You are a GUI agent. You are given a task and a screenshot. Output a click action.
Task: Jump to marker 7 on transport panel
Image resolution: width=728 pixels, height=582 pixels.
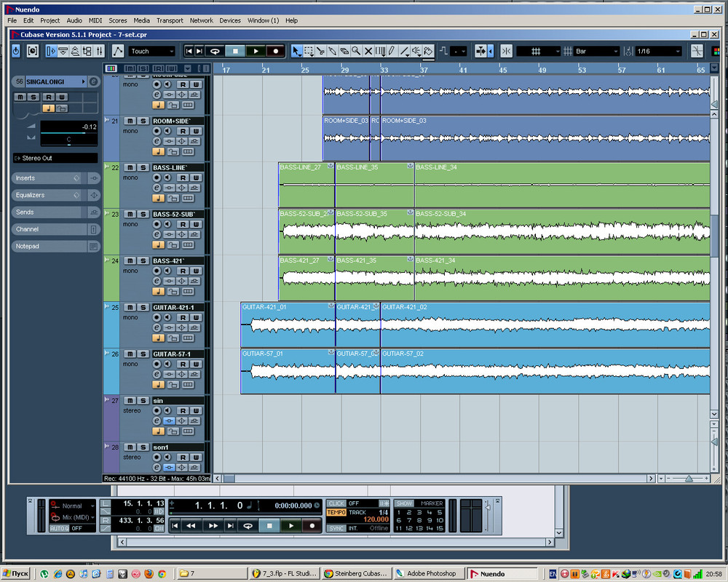(x=409, y=520)
